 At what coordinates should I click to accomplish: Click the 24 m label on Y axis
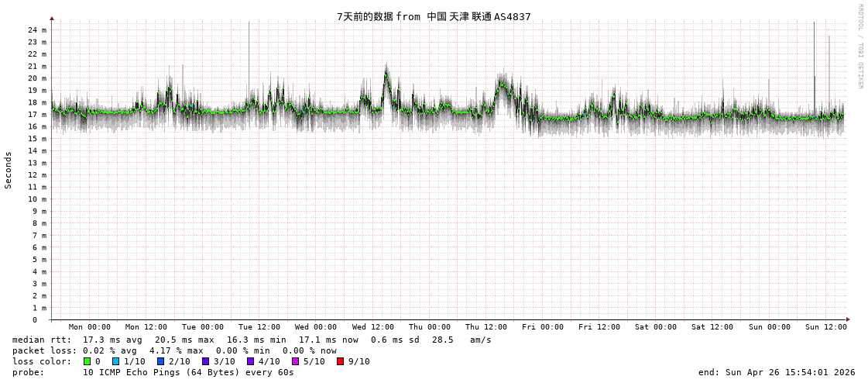tap(37, 30)
